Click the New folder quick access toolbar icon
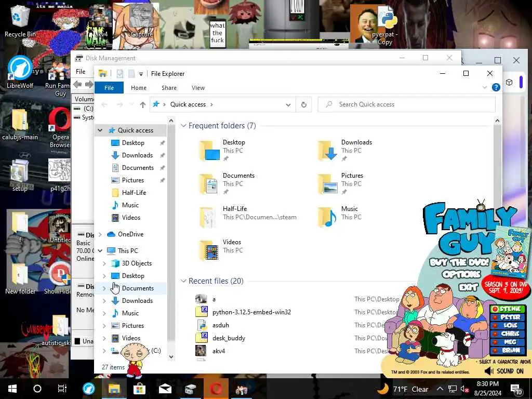 click(x=131, y=74)
